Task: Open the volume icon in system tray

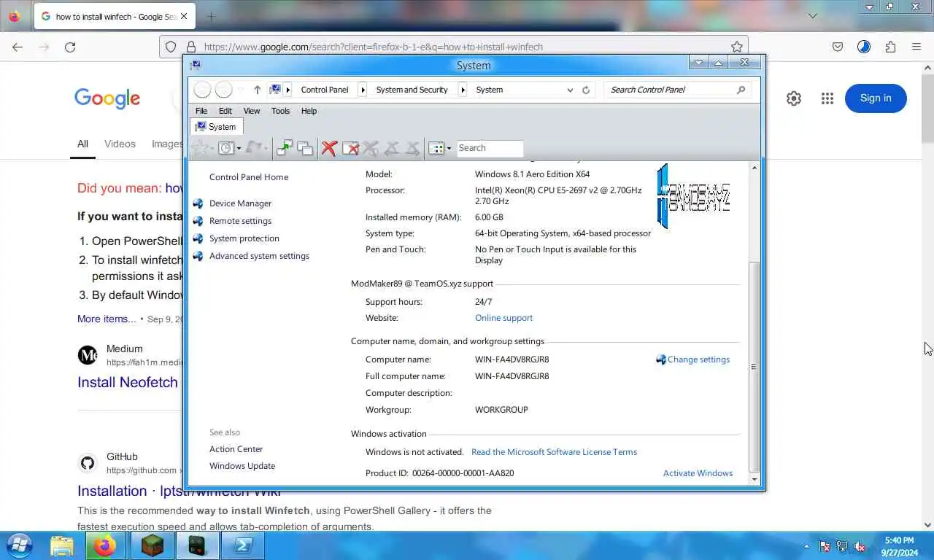Action: point(860,546)
